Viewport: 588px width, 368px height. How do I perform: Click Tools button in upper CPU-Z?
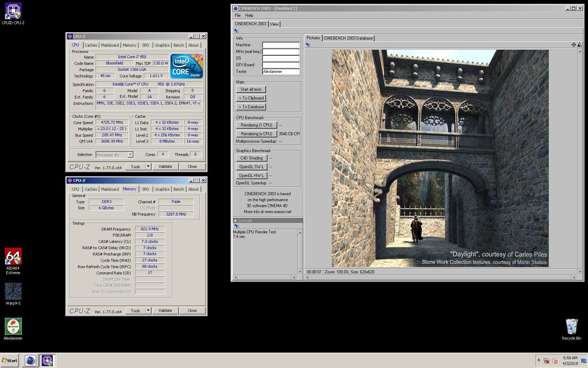click(x=135, y=166)
